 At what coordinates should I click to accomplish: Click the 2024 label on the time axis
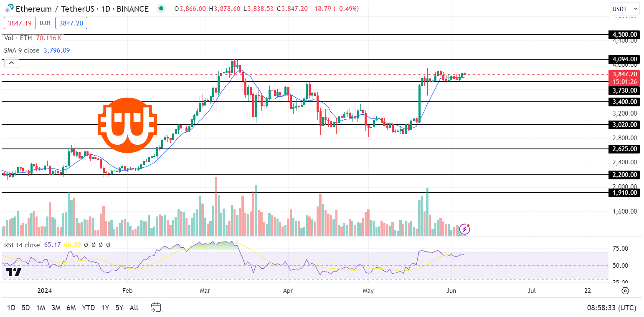[45, 290]
